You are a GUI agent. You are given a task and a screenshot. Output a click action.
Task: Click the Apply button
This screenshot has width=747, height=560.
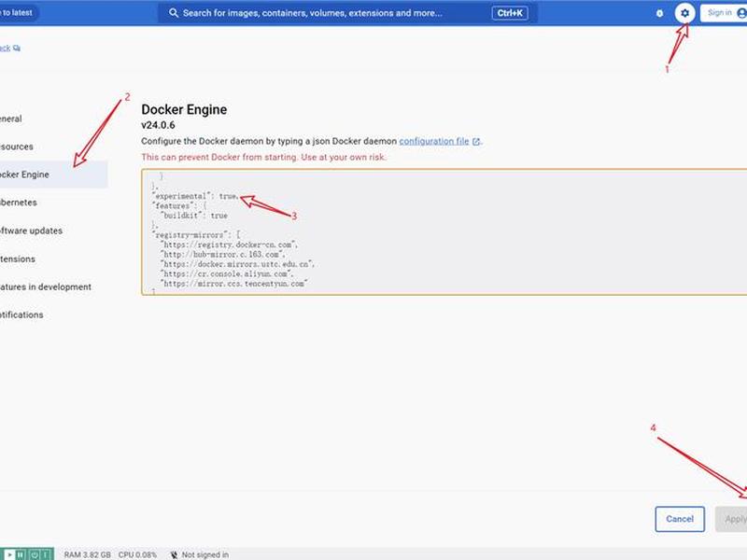(x=731, y=519)
